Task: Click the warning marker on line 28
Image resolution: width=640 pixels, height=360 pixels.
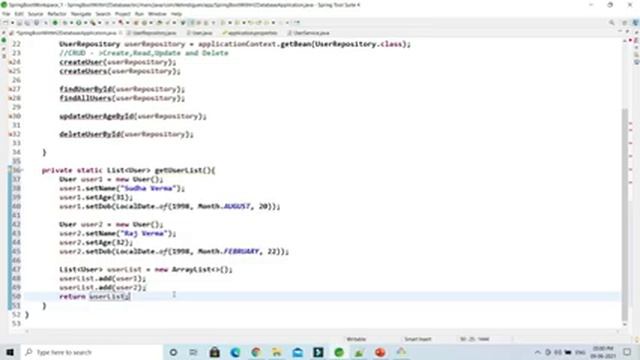Action: (x=10, y=98)
